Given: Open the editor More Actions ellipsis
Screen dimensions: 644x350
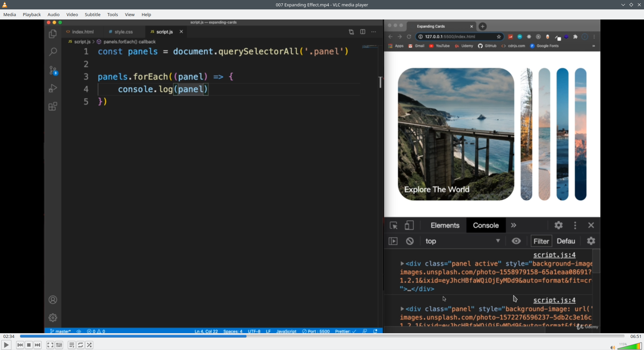Looking at the screenshot, I should (374, 32).
